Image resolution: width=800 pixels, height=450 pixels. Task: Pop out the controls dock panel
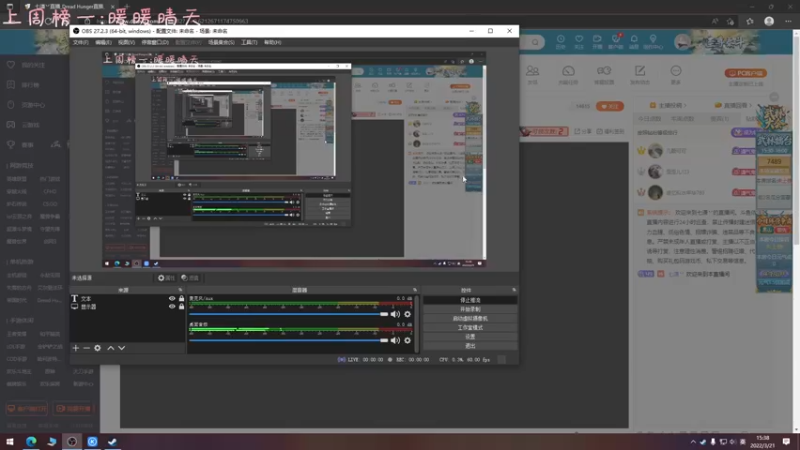pos(514,290)
